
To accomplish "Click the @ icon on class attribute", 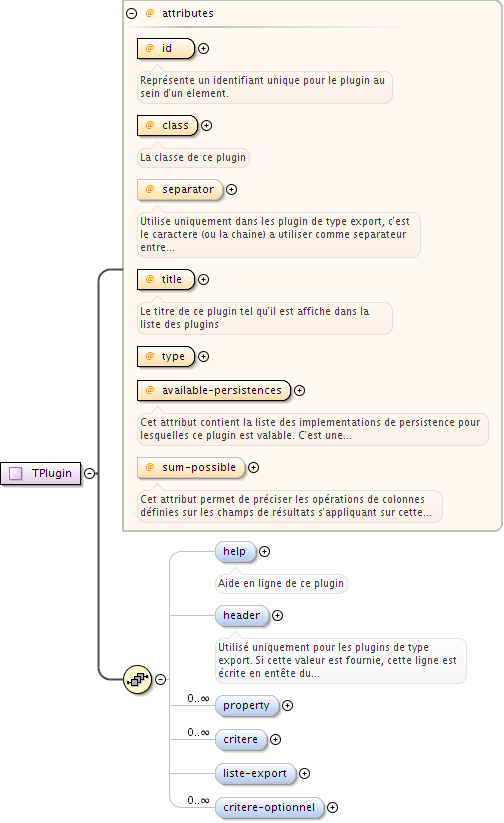I will 150,125.
